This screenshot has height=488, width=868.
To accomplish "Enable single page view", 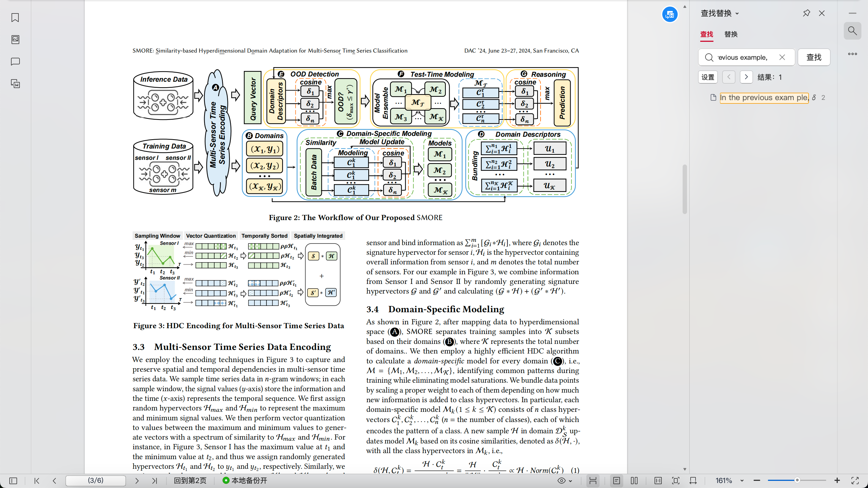I will pos(617,481).
